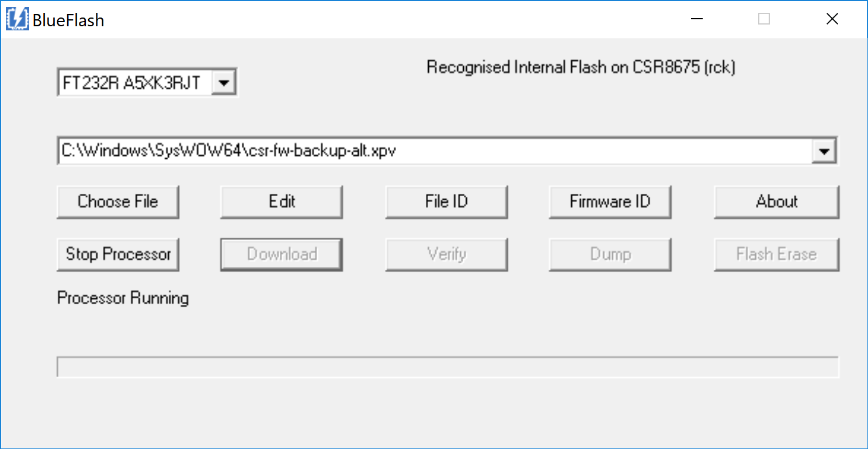Click the Download button
Screen dimensions: 868x449
(x=282, y=255)
